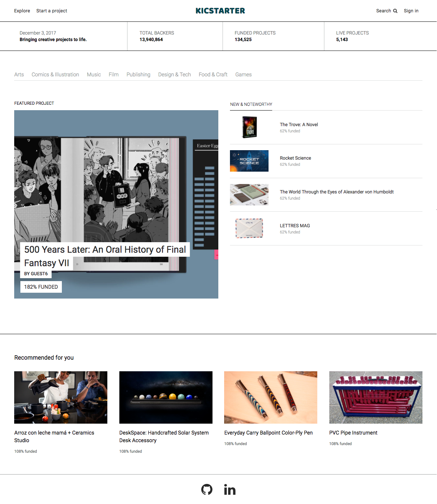
Task: Select the Publishing category
Action: (138, 75)
